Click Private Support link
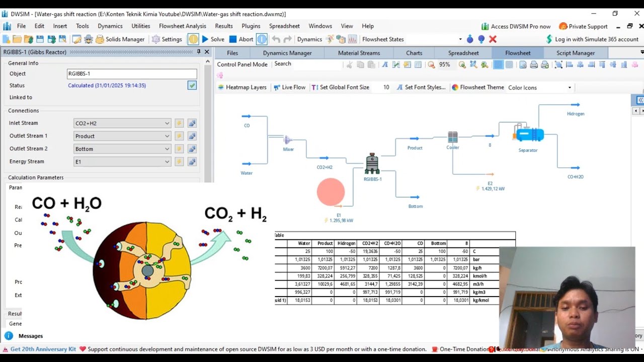644x362 pixels. pyautogui.click(x=584, y=26)
